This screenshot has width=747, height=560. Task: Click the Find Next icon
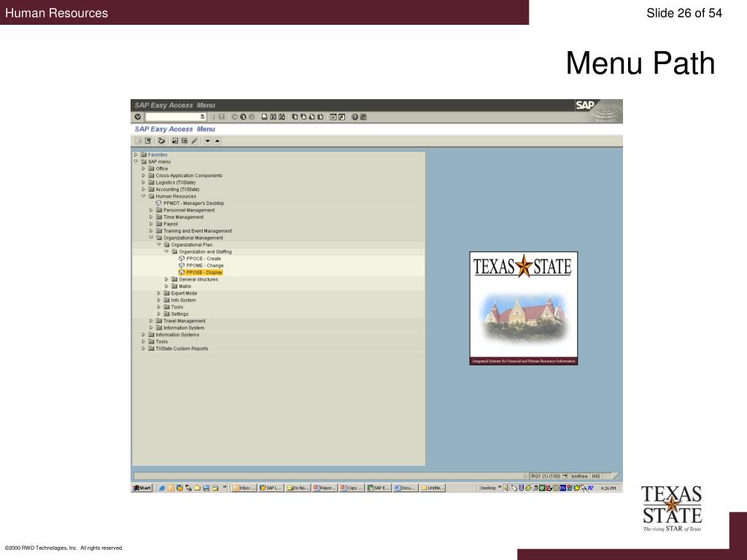(282, 117)
